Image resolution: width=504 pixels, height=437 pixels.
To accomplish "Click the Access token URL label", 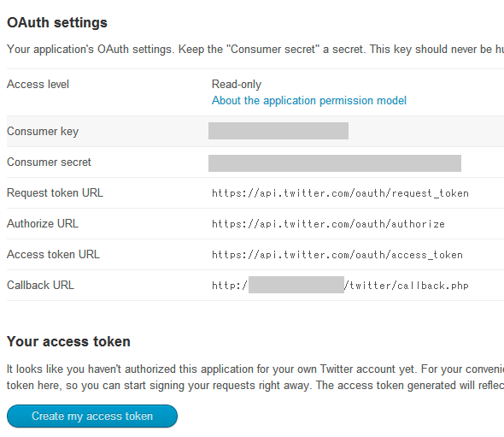I will pos(53,255).
